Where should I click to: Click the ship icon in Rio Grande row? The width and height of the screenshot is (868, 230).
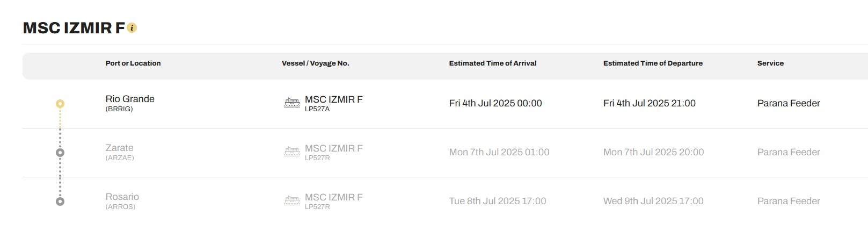[x=291, y=103]
